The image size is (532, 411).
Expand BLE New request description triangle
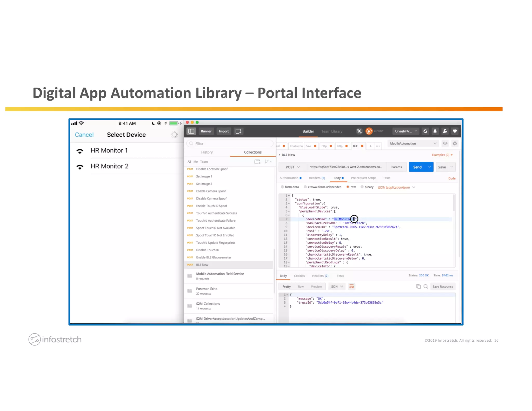(280, 155)
